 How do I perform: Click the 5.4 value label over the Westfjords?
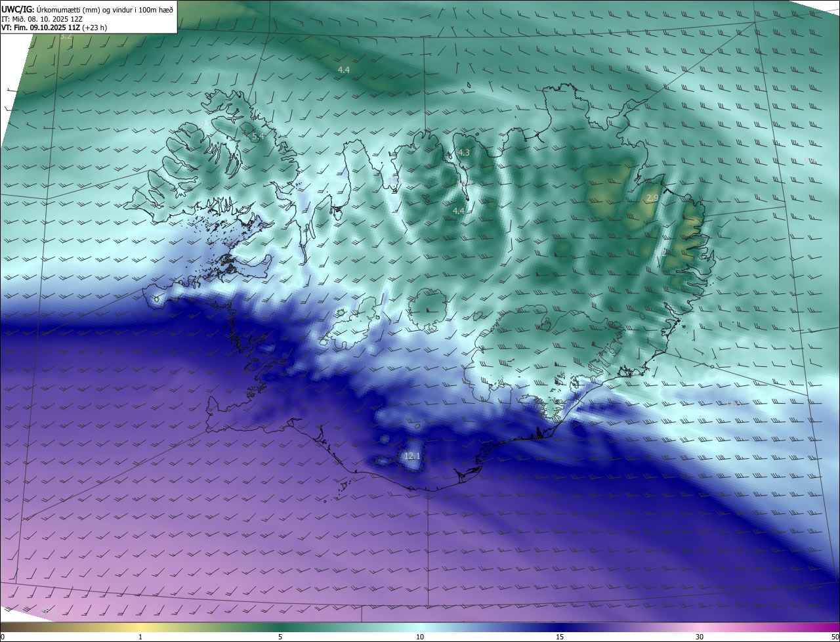tap(259, 136)
